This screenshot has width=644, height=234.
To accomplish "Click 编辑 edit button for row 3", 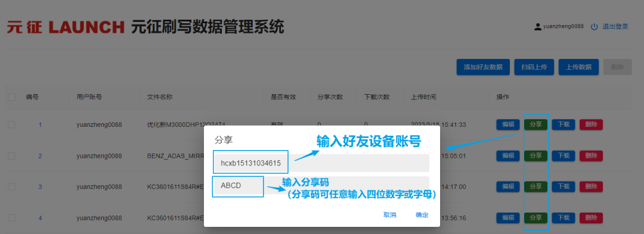I will [x=508, y=187].
